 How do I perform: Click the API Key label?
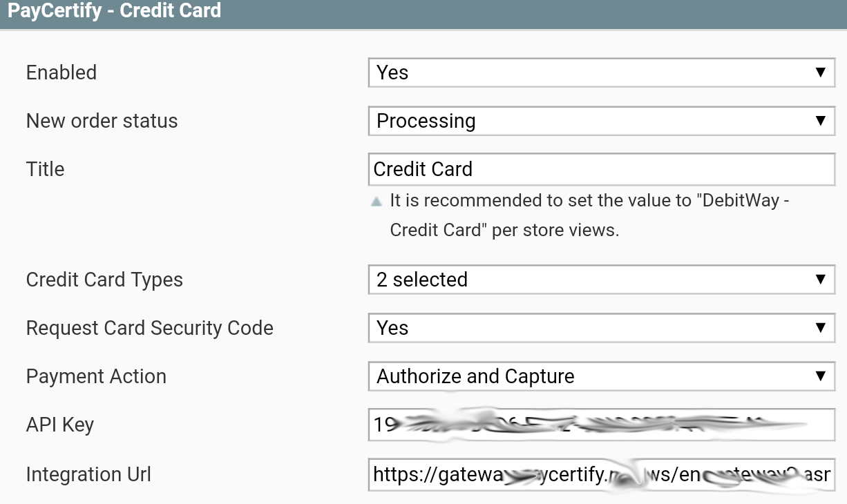pos(59,425)
